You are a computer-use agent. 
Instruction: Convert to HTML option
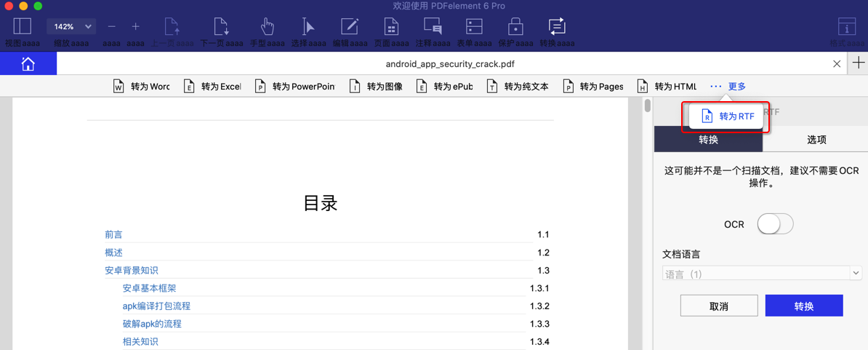click(x=667, y=87)
